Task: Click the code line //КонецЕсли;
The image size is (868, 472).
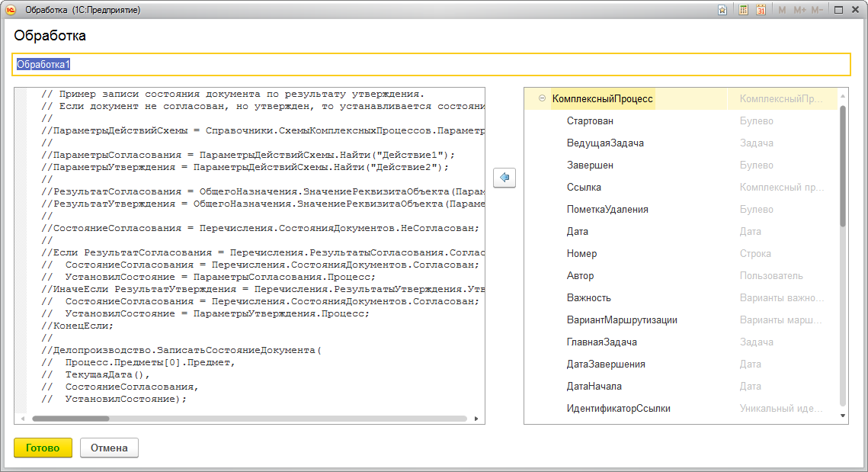Action: pyautogui.click(x=77, y=326)
